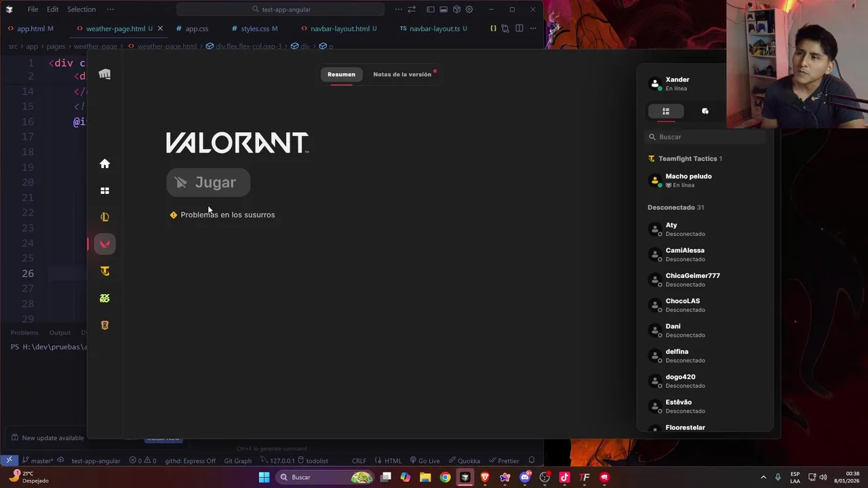Select the 2XKO green game icon

pos(104,298)
